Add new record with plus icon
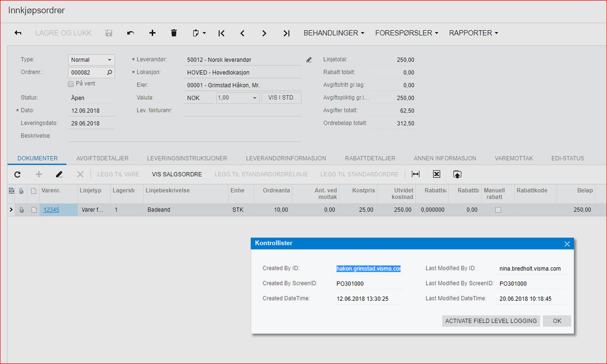Image resolution: width=607 pixels, height=364 pixels. tap(152, 33)
